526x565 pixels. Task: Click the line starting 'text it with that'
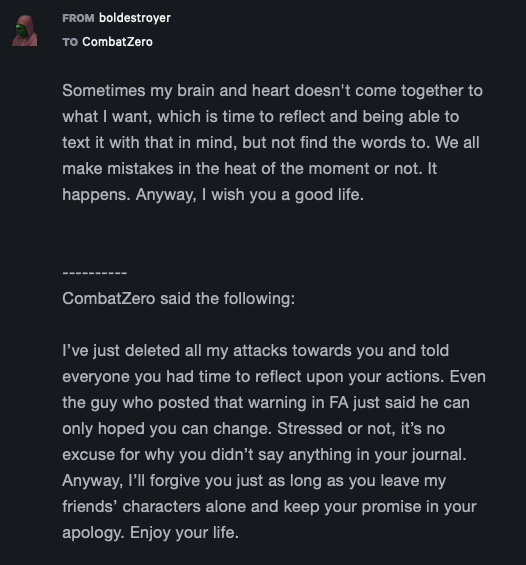click(271, 143)
